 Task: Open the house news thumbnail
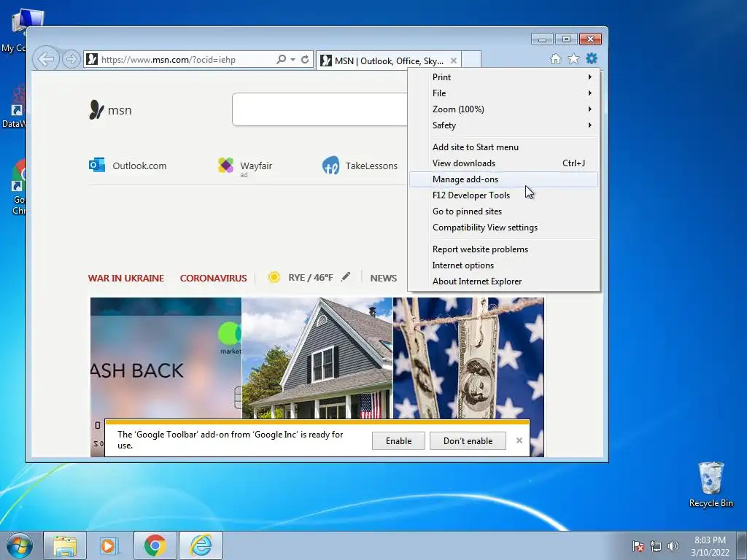pos(317,358)
